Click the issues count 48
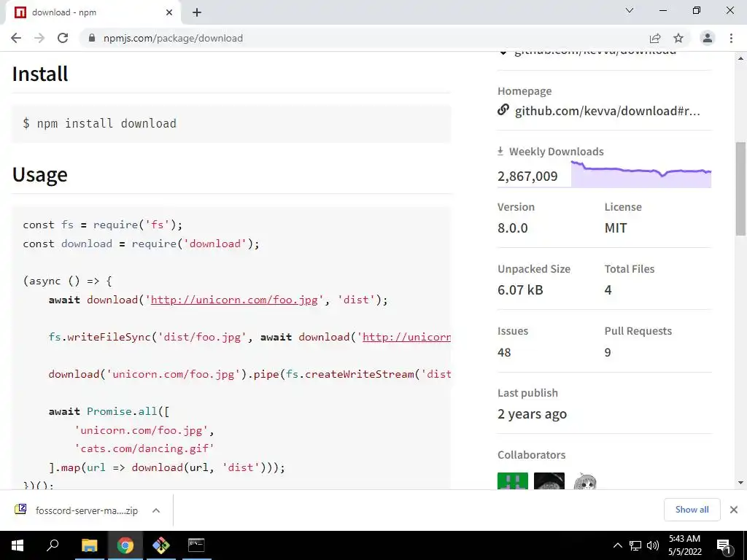This screenshot has height=560, width=747. 504,352
